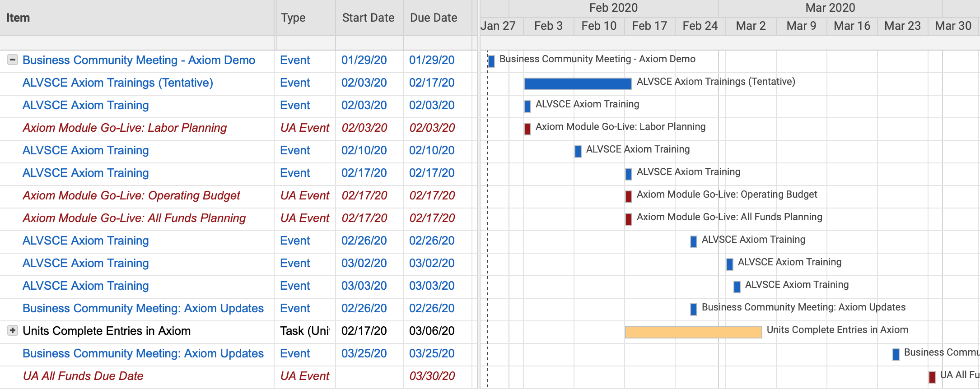Click the UA All Funds red Gantt marker
The width and height of the screenshot is (980, 389).
coord(932,377)
